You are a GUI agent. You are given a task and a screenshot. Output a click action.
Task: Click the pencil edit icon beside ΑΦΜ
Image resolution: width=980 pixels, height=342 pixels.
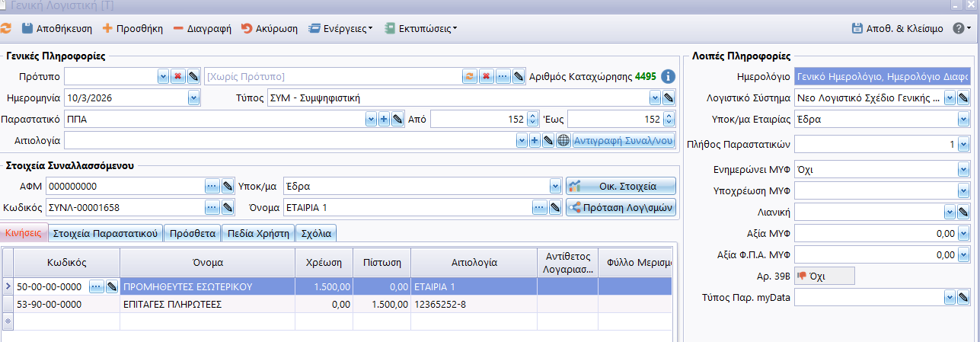point(227,187)
